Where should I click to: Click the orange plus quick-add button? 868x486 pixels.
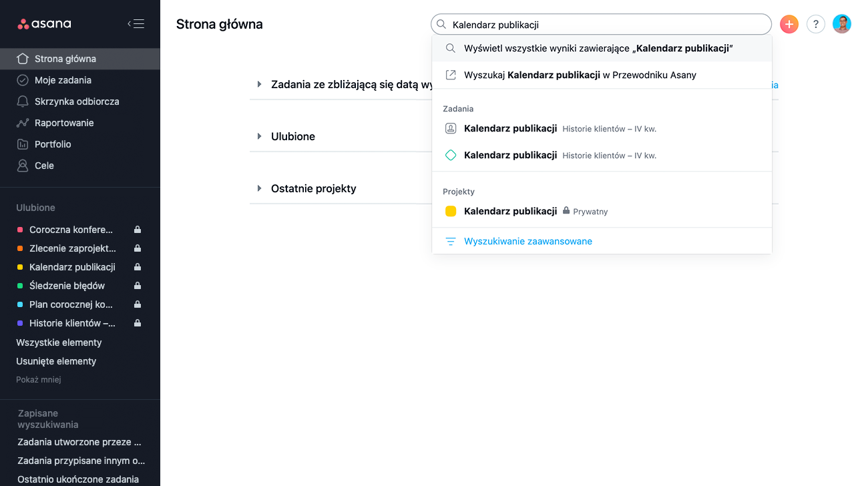click(x=789, y=24)
